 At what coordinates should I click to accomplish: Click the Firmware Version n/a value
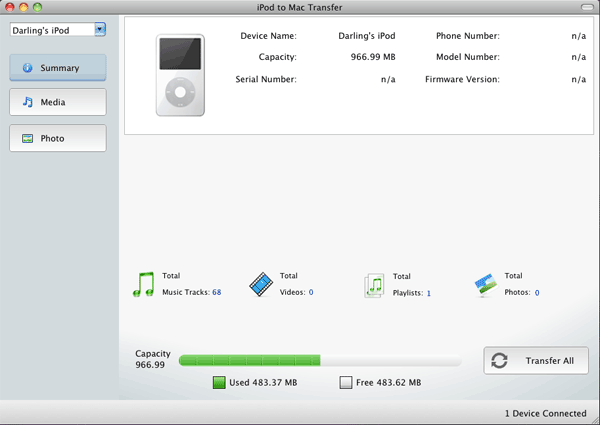pyautogui.click(x=579, y=79)
